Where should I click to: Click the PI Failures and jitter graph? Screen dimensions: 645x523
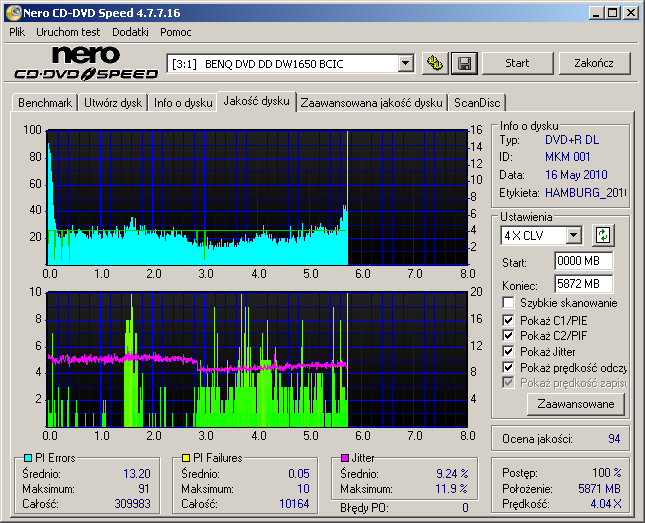click(258, 360)
